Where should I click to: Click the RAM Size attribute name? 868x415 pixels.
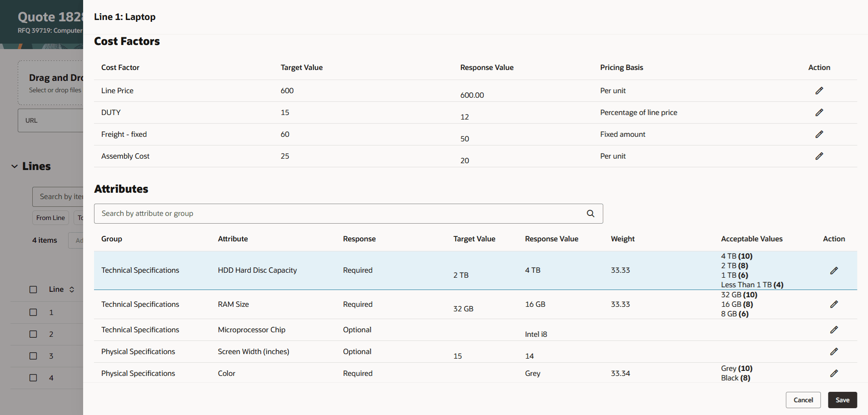233,304
